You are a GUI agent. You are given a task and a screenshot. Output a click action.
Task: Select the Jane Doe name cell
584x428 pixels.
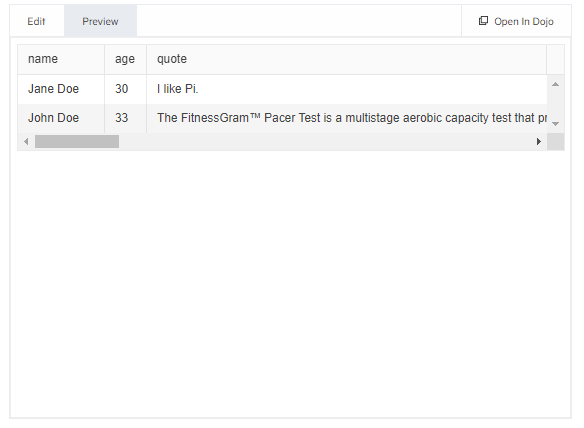[61, 89]
